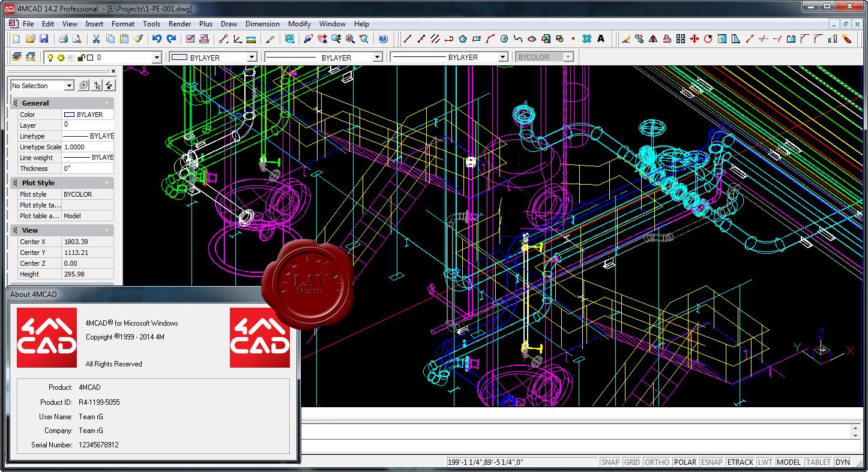
Task: Select the Rectangle drawing tool
Action: tap(477, 39)
